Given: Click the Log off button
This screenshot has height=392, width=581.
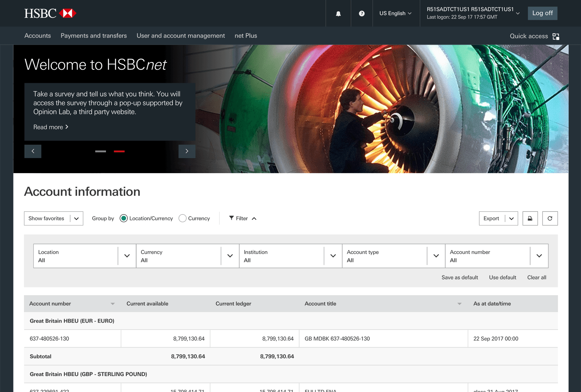Looking at the screenshot, I should tap(543, 13).
